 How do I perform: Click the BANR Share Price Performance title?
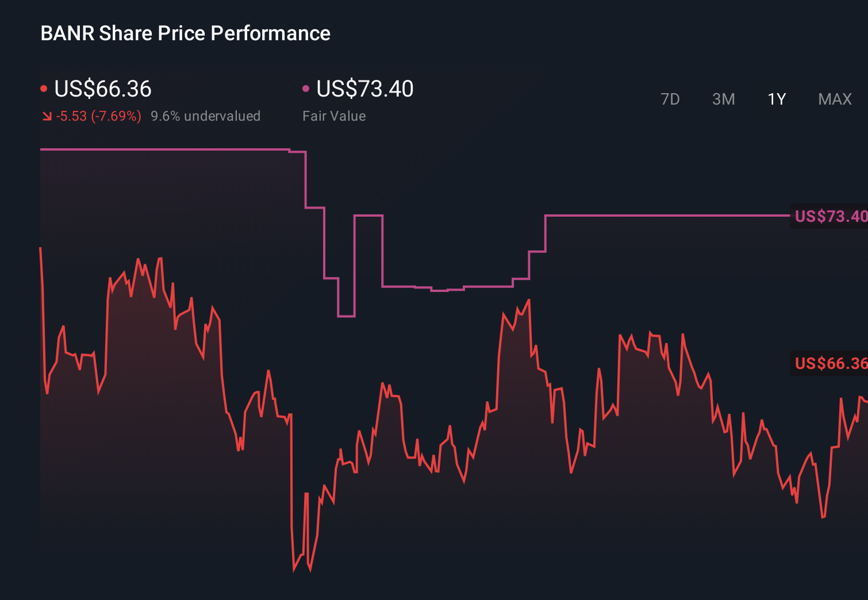[x=185, y=33]
